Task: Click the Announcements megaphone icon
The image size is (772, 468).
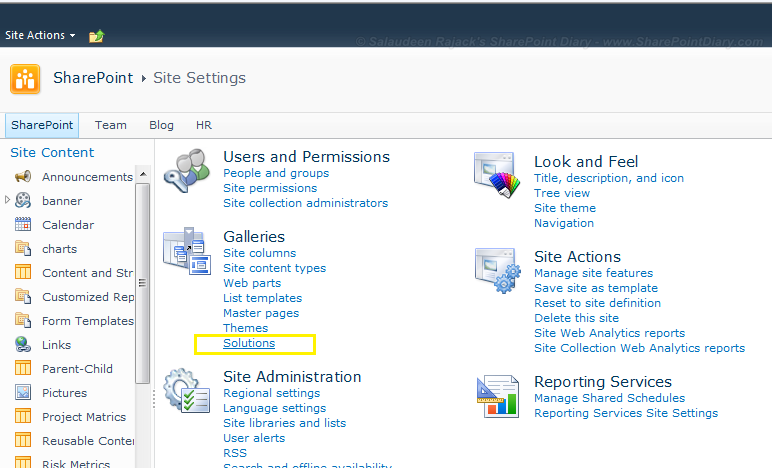Action: [x=23, y=176]
